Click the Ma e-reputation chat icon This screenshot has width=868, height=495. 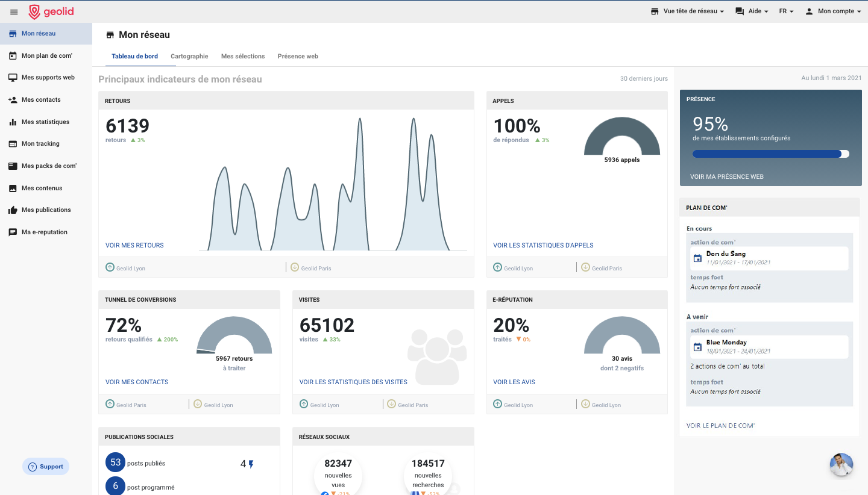point(13,232)
